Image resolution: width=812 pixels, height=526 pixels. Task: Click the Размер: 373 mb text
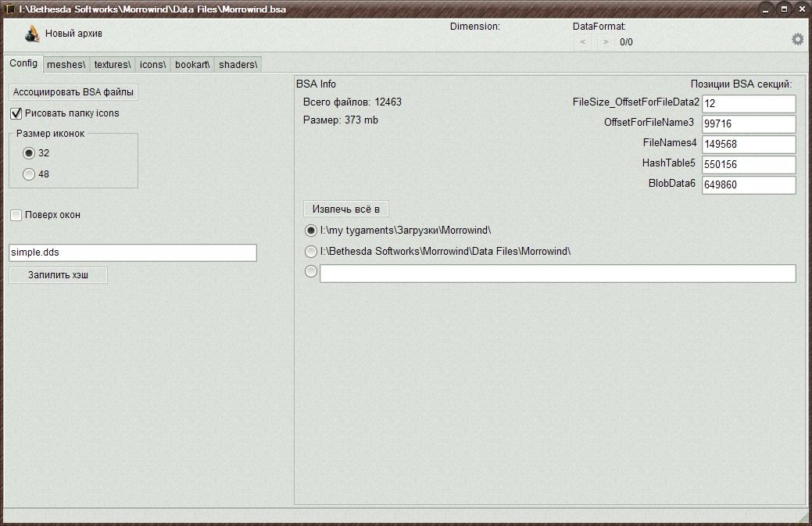[340, 120]
